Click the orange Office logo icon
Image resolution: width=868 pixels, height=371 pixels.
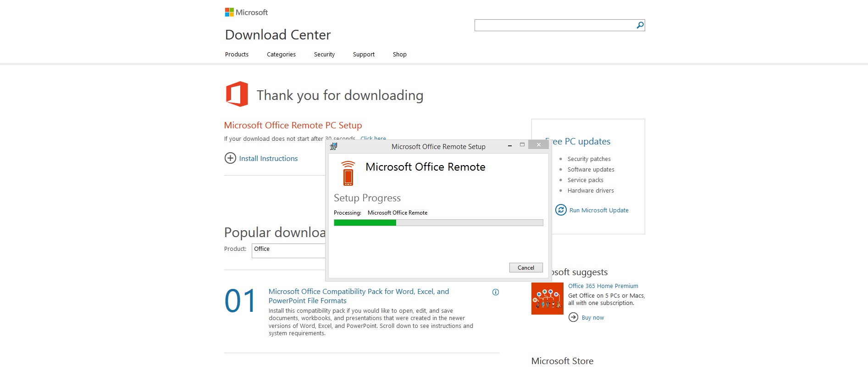tap(237, 94)
